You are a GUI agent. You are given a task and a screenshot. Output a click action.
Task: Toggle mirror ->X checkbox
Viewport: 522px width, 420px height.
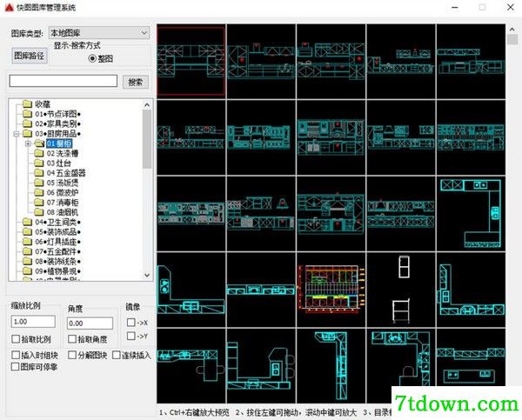(131, 323)
